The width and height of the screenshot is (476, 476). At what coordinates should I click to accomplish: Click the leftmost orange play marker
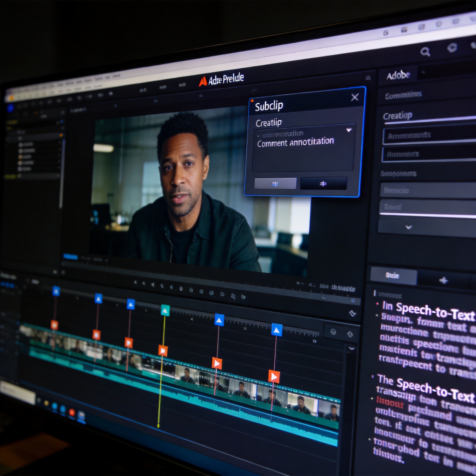click(54, 325)
